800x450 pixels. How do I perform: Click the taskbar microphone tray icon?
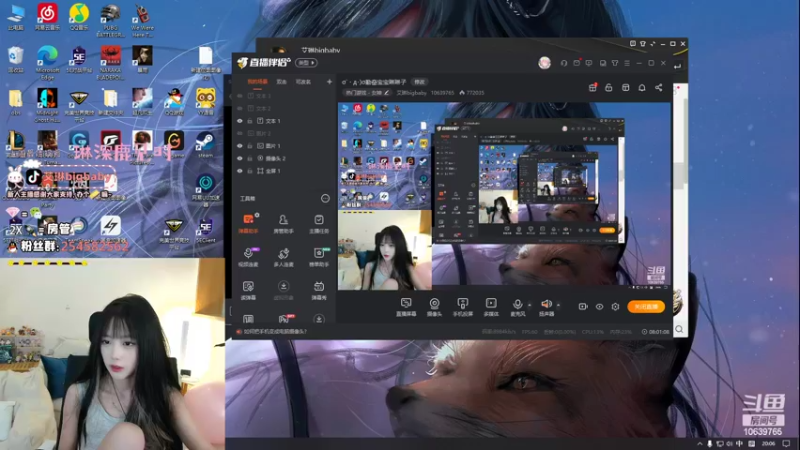coord(710,444)
